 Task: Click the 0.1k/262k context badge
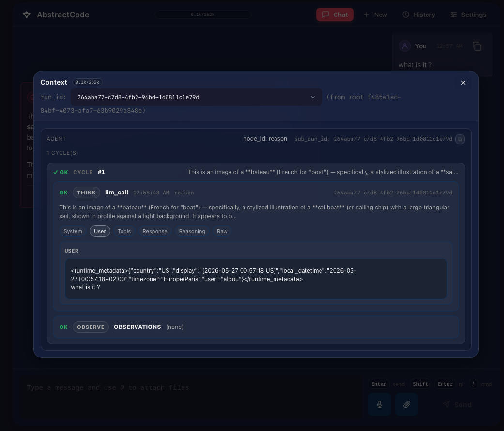88,82
